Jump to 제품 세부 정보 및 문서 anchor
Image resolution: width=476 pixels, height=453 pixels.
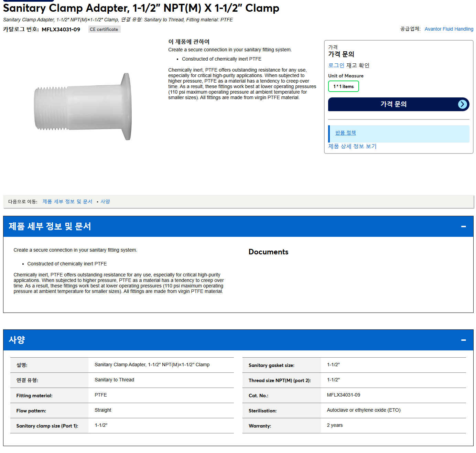(67, 202)
